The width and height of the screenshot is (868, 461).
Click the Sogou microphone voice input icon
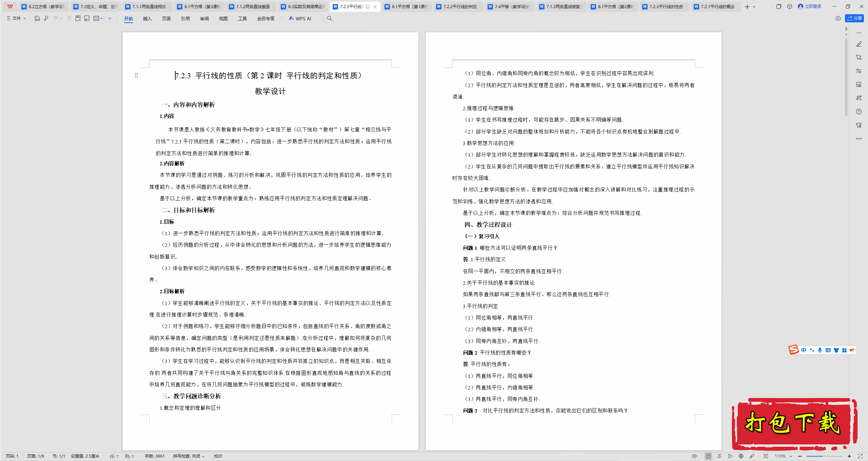(x=820, y=350)
